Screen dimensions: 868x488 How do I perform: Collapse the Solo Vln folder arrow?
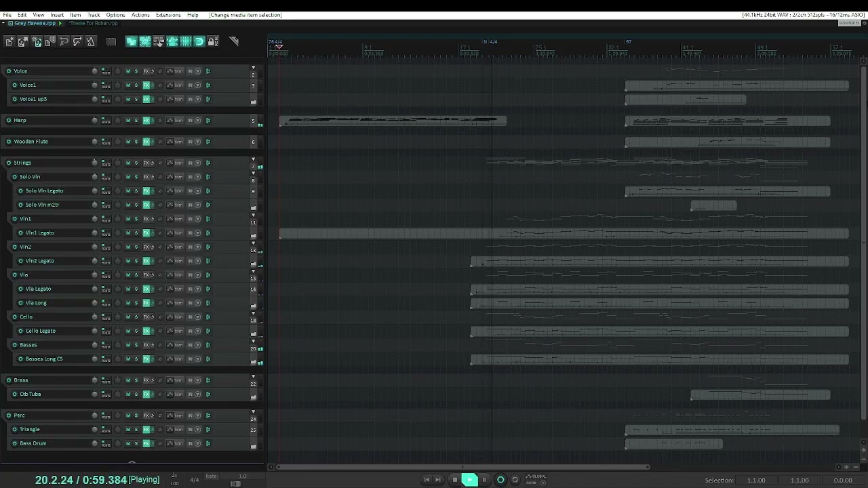254,174
